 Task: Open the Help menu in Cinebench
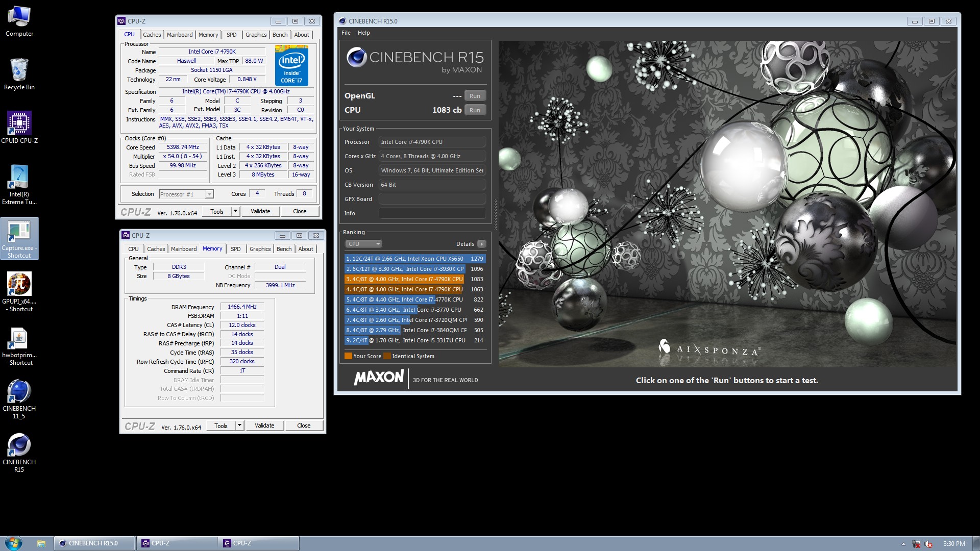click(363, 33)
